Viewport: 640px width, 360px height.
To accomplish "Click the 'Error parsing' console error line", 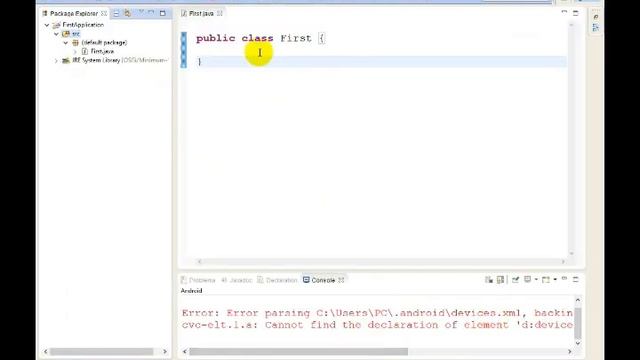I will 377,313.
